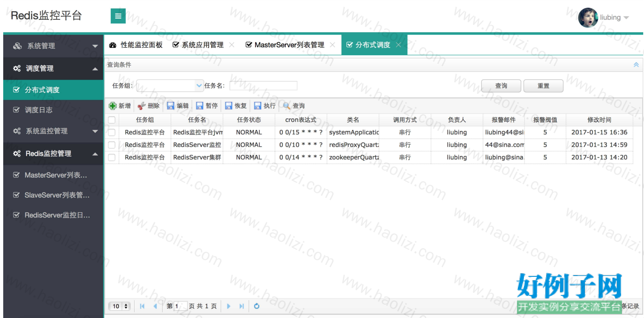The width and height of the screenshot is (644, 318).
Task: Collapse the 调度管理 sidebar menu
Action: pos(53,69)
